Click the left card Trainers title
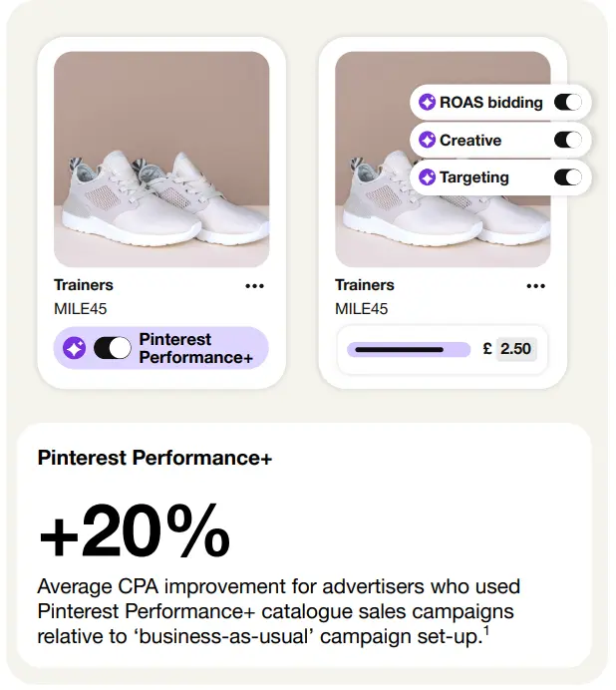 pos(84,285)
